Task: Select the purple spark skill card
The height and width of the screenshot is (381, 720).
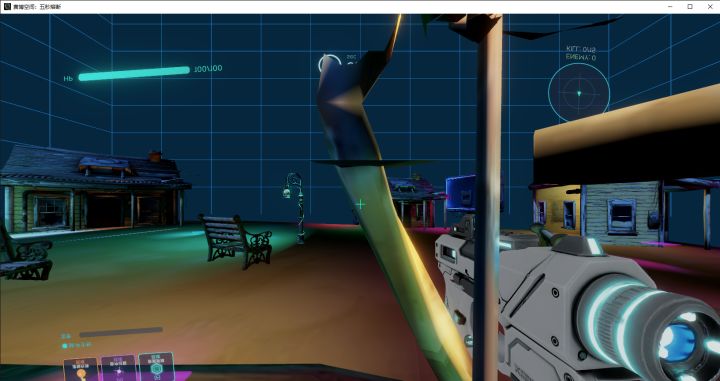Action: tap(119, 368)
